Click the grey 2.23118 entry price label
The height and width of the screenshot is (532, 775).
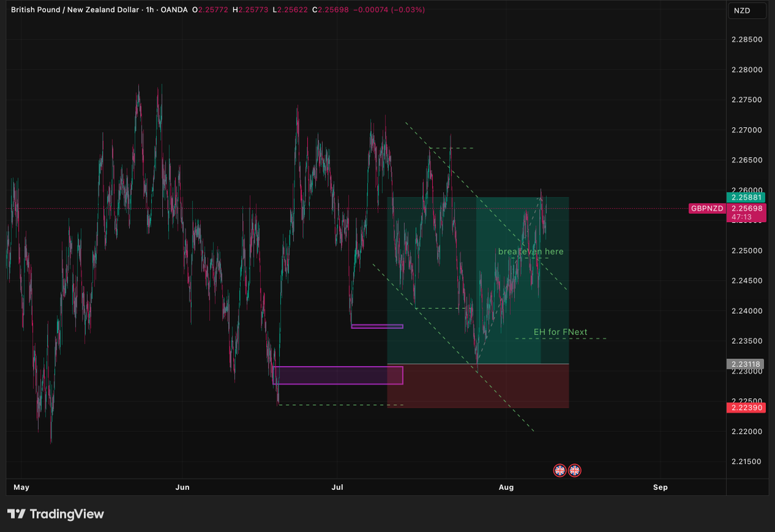[746, 364]
